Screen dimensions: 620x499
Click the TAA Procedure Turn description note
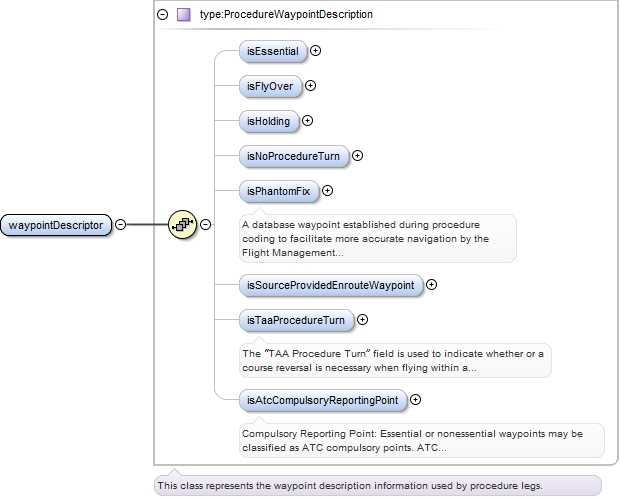[x=395, y=361]
